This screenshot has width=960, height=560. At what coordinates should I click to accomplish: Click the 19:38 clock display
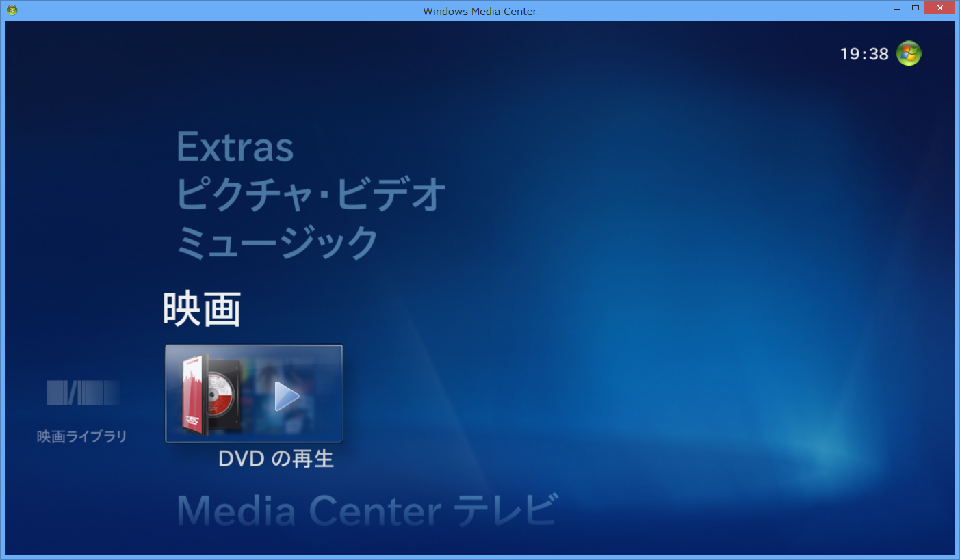click(x=864, y=54)
